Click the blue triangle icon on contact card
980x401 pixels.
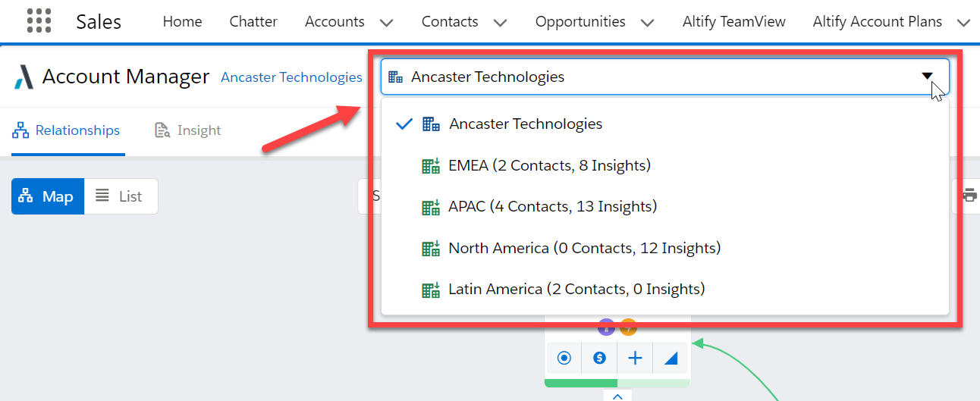pos(671,359)
